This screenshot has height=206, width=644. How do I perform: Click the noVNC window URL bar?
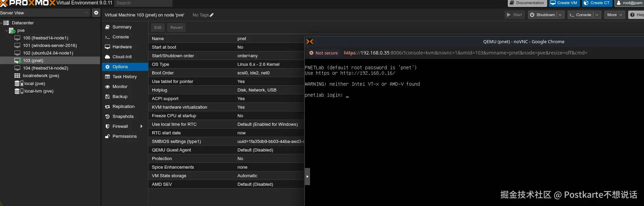click(465, 53)
